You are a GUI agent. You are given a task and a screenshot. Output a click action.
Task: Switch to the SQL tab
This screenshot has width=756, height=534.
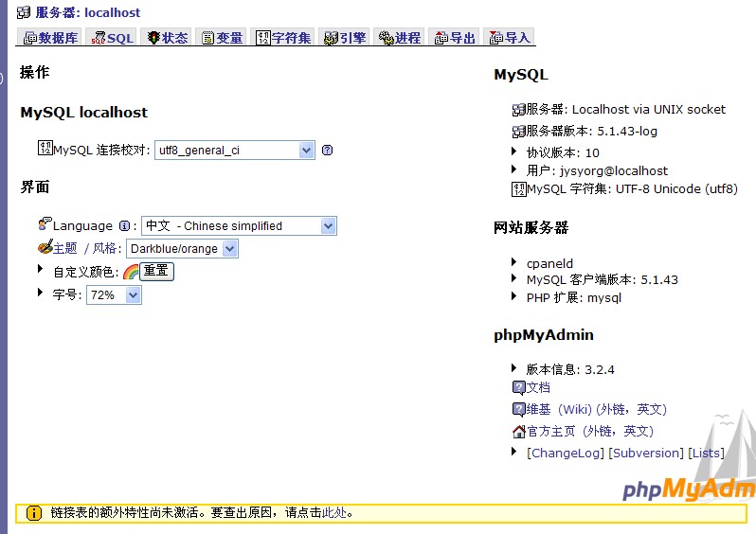coord(112,37)
